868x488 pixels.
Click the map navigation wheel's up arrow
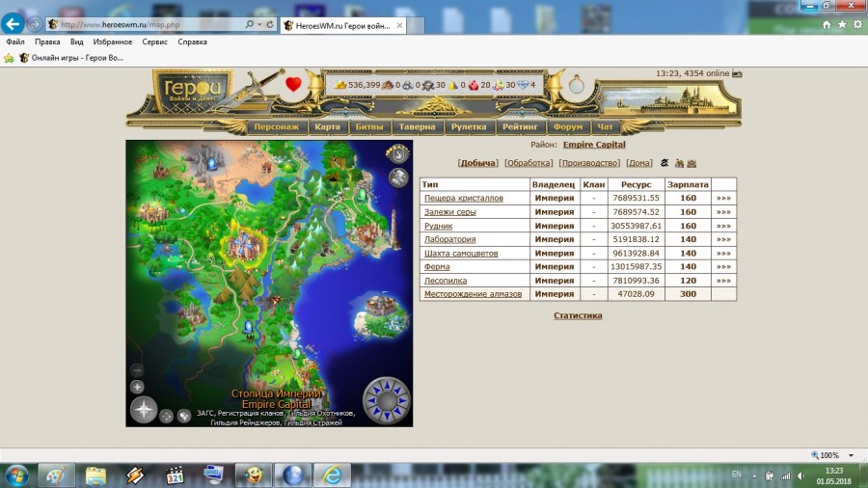pos(388,386)
